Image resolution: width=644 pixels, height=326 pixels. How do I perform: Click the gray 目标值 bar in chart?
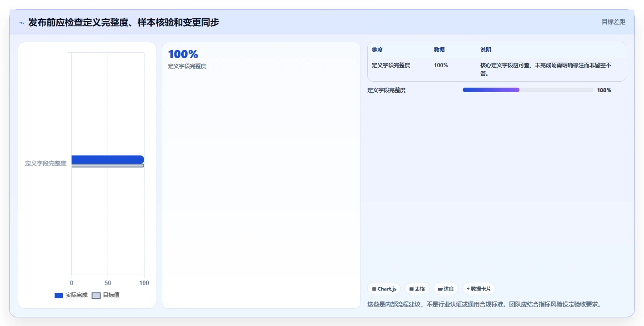pyautogui.click(x=108, y=166)
